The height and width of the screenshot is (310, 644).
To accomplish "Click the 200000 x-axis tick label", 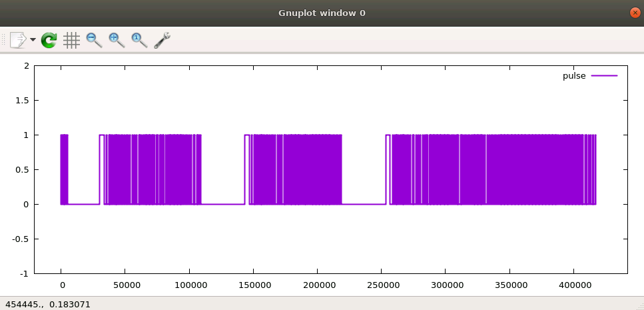I will coord(318,285).
